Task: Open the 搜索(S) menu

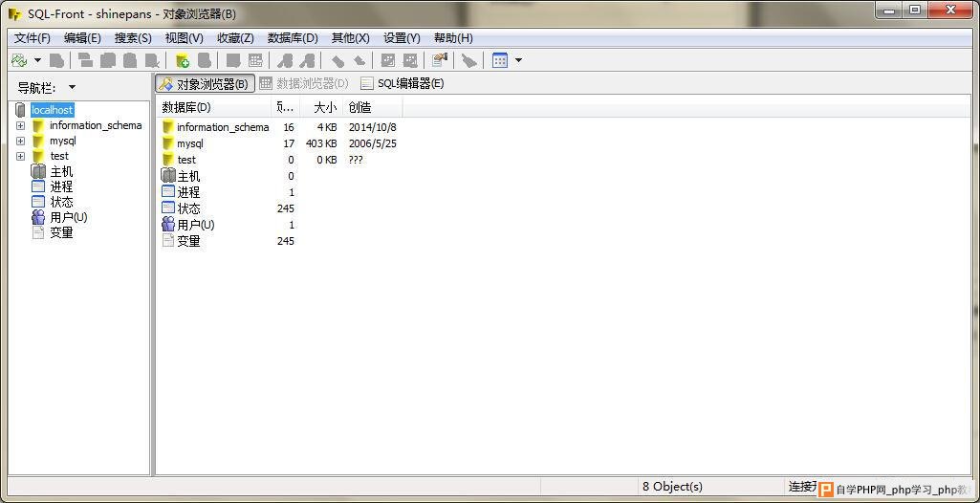Action: point(133,38)
